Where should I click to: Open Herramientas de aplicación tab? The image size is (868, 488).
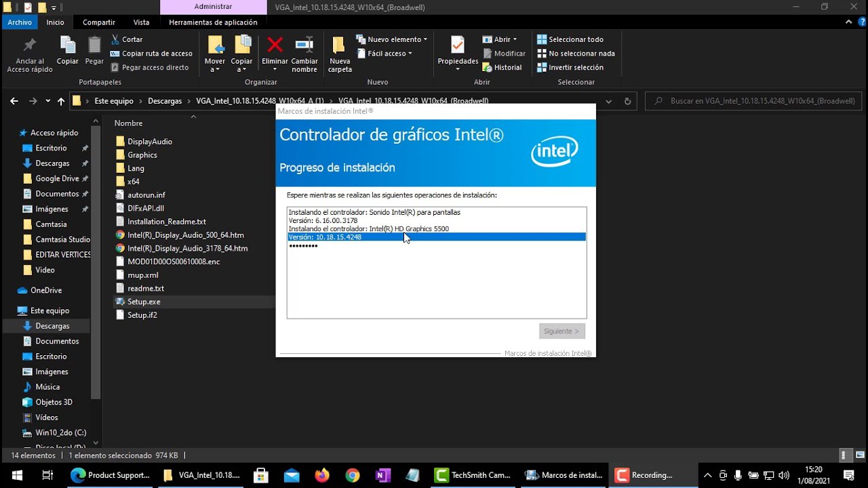tap(213, 22)
